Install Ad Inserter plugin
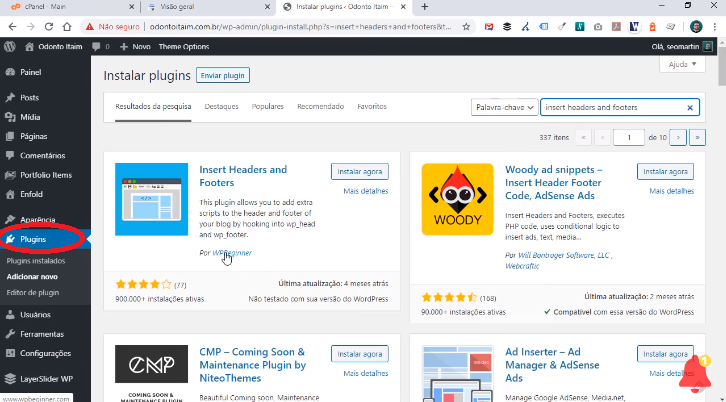The width and height of the screenshot is (726, 402). click(665, 354)
